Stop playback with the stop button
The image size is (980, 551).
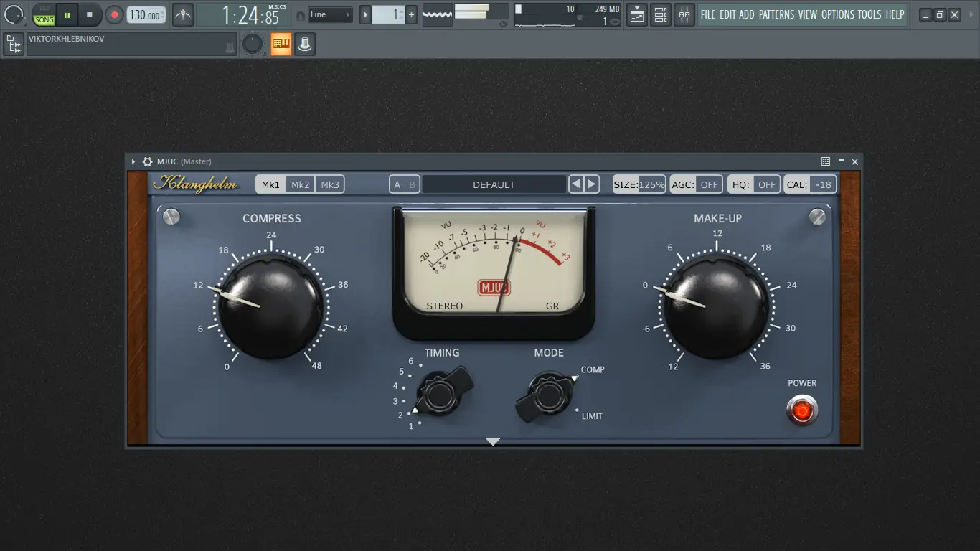(x=90, y=14)
